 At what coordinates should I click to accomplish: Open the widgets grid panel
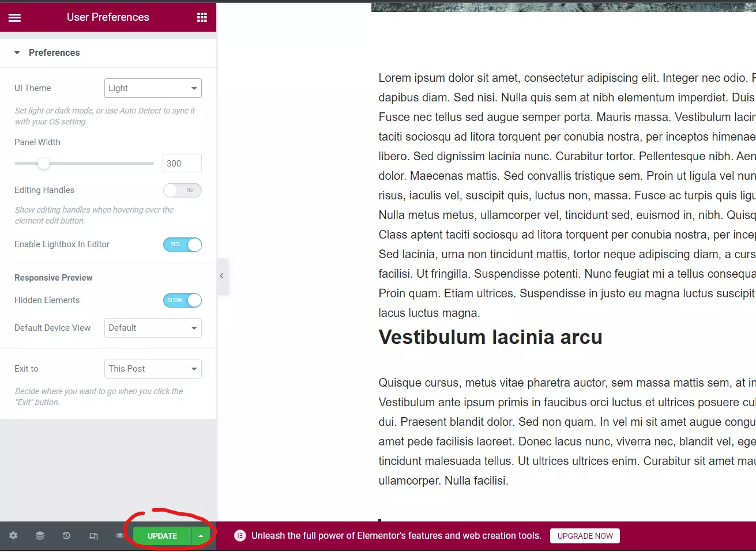pyautogui.click(x=202, y=17)
